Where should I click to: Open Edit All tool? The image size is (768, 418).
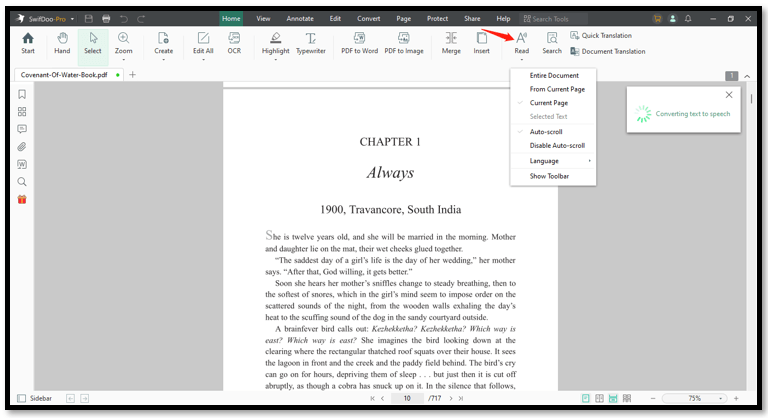click(x=203, y=43)
